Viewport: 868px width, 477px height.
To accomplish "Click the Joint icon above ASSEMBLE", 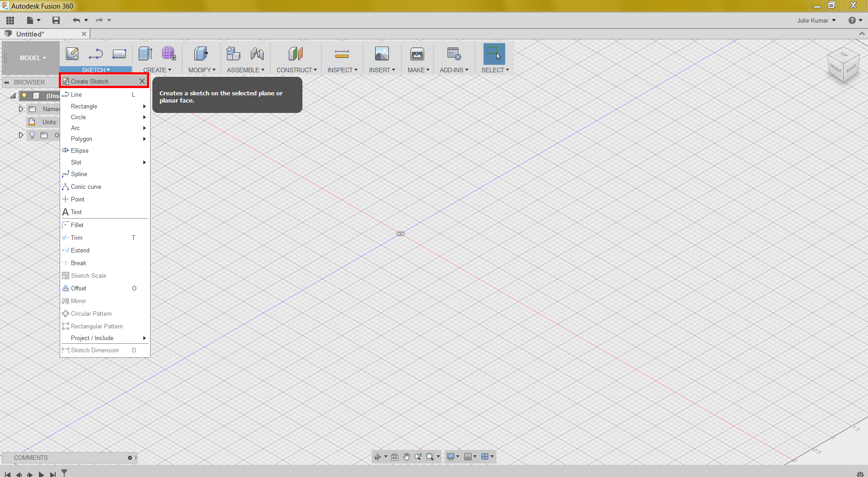I will tap(257, 54).
